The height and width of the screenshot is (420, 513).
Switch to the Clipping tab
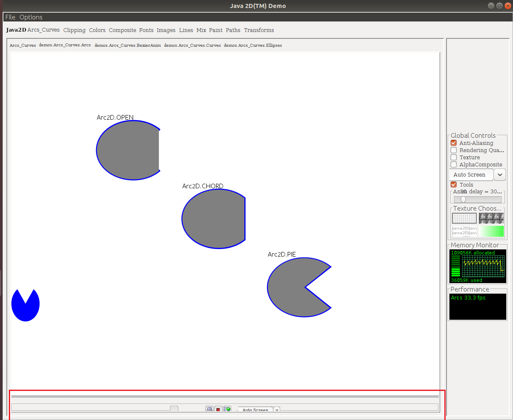[74, 30]
